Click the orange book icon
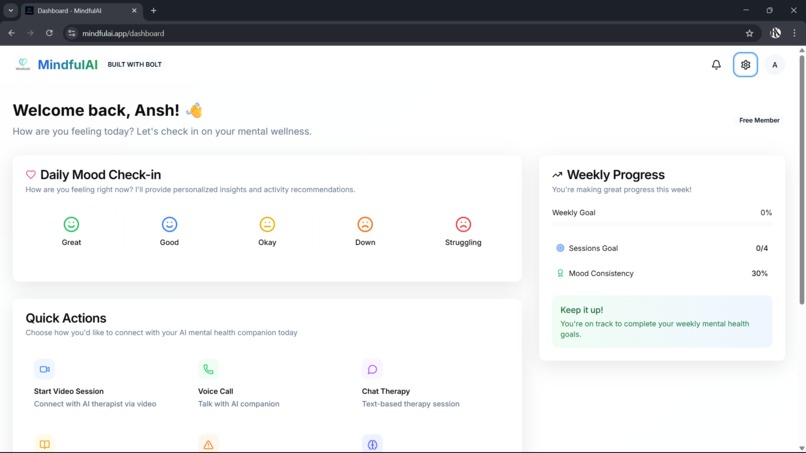This screenshot has width=806, height=453. (x=44, y=444)
